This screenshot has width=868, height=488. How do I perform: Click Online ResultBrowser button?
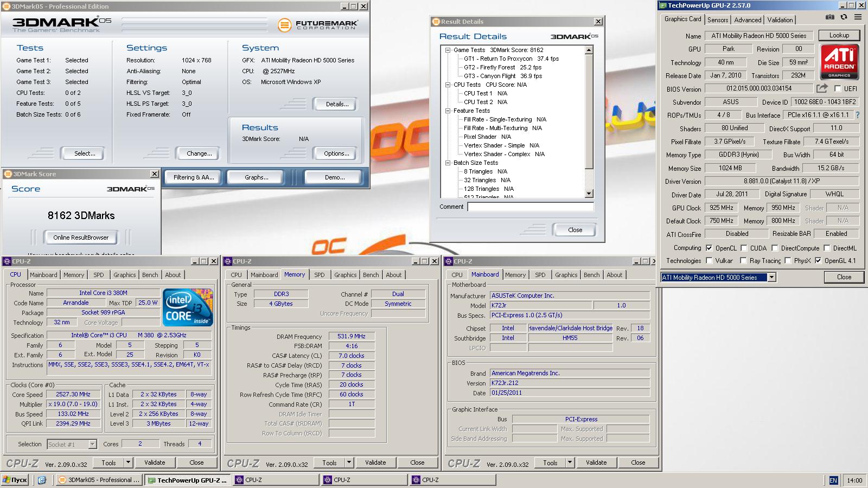[x=81, y=237]
